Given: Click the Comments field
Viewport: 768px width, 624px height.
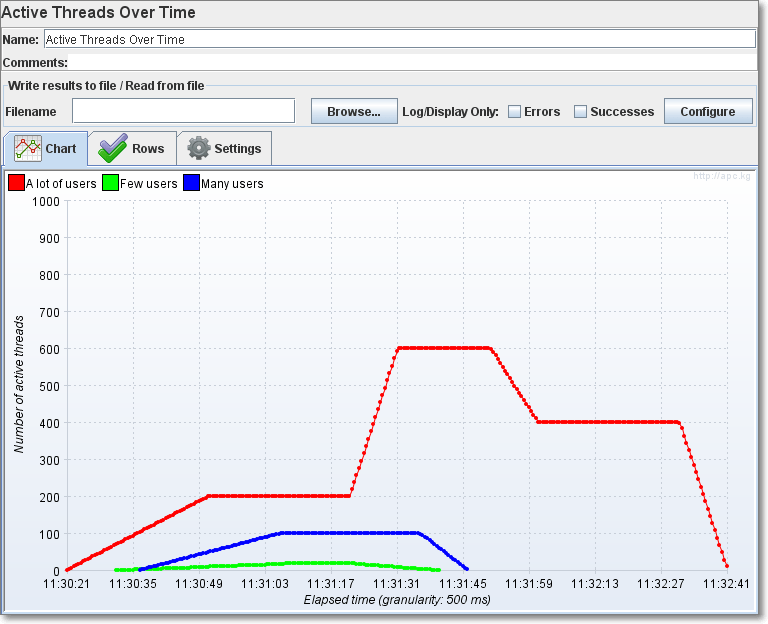Looking at the screenshot, I should pyautogui.click(x=413, y=62).
